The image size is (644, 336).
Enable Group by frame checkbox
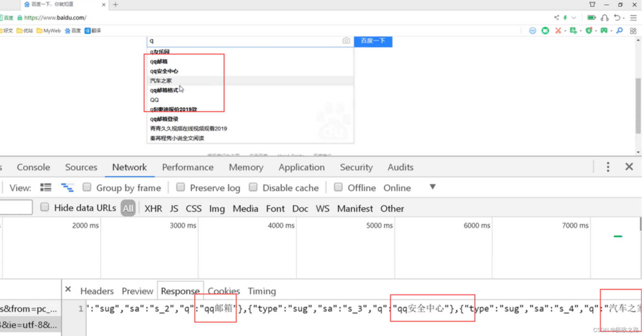tap(87, 187)
